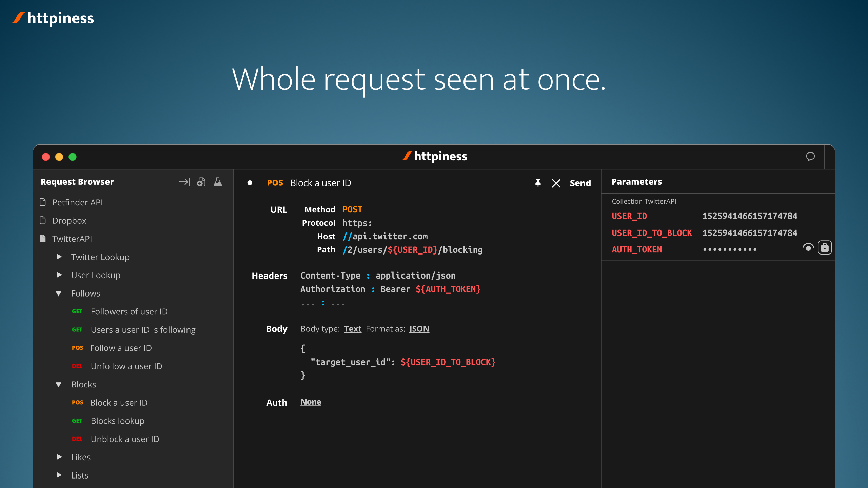
Task: Select Block a user ID in sidebar
Action: click(119, 403)
